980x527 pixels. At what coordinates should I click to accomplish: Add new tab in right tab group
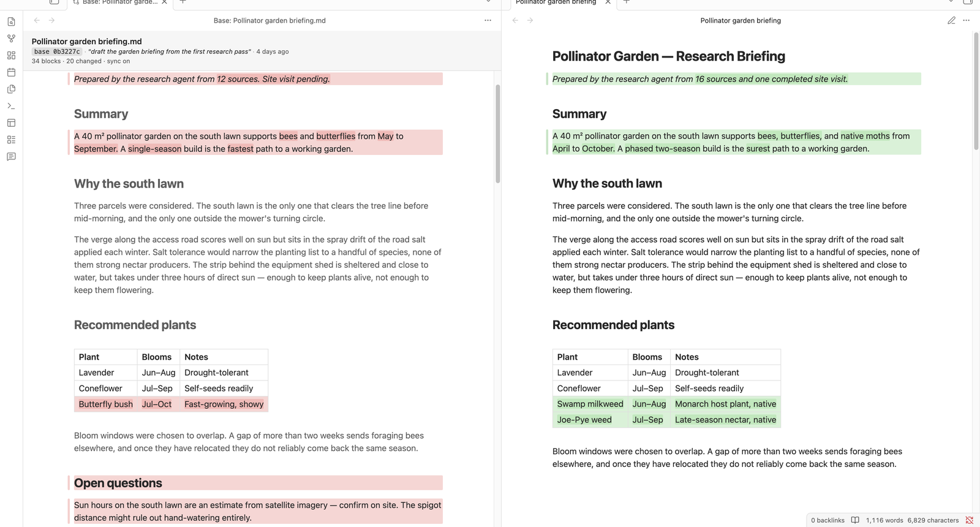tap(626, 2)
